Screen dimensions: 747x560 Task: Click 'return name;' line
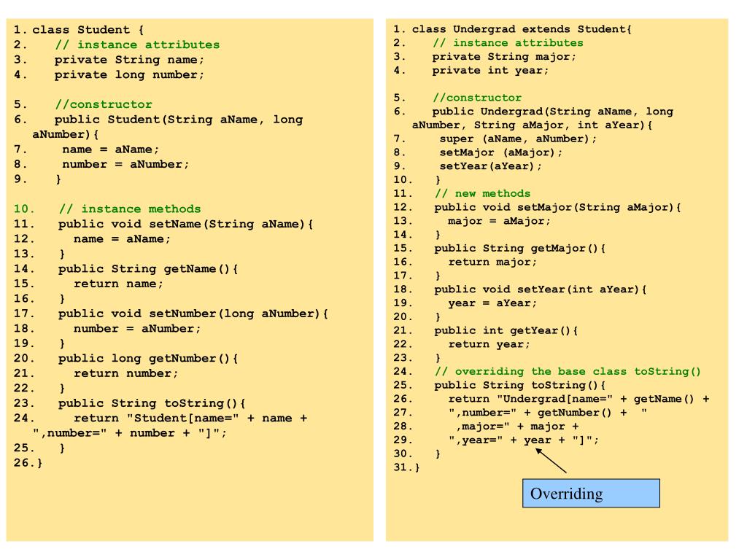(118, 284)
